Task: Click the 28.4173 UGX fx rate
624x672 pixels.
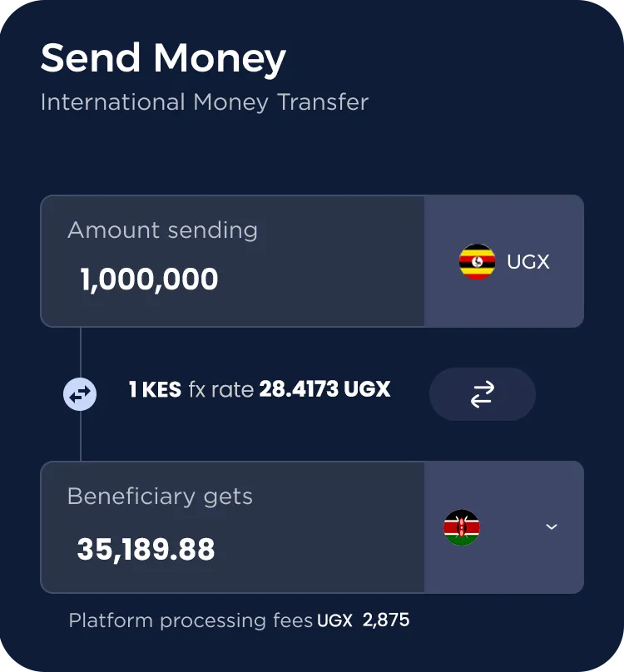Action: pos(324,389)
